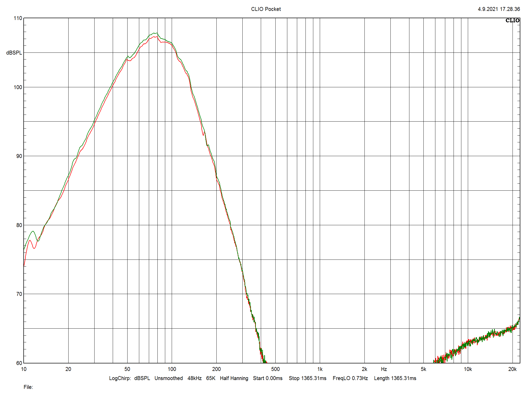Click the 10 Hz frequency axis label
Screen dimensions: 532x399
[x=24, y=369]
